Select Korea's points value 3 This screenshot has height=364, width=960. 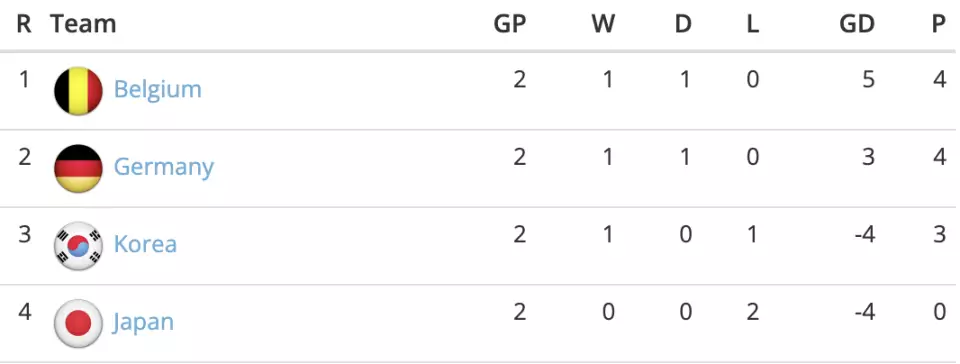pos(940,235)
